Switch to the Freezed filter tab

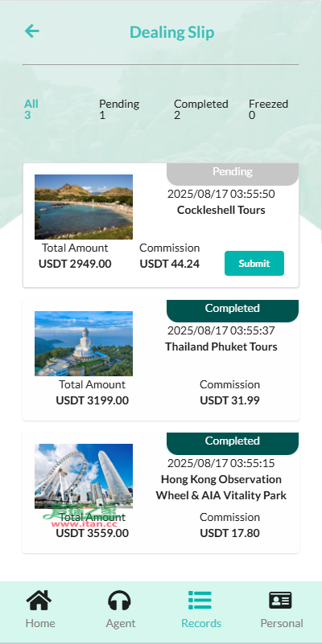click(268, 109)
